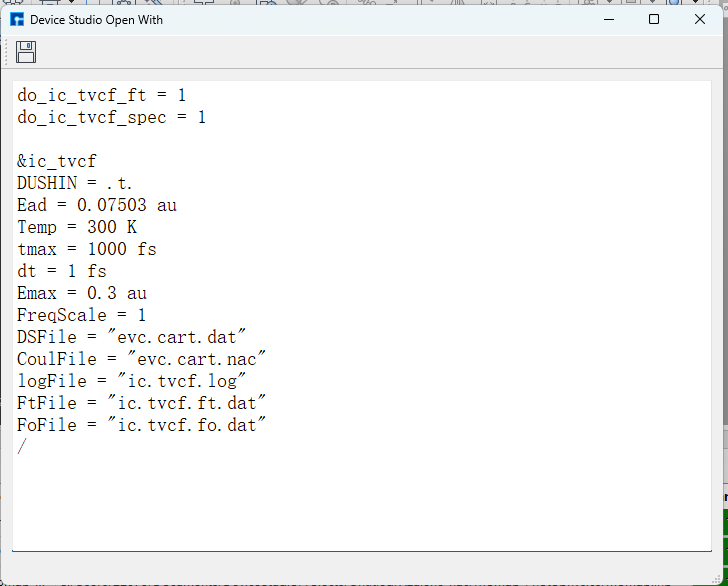Click the Ead = 0.07503 au line

[x=97, y=206]
